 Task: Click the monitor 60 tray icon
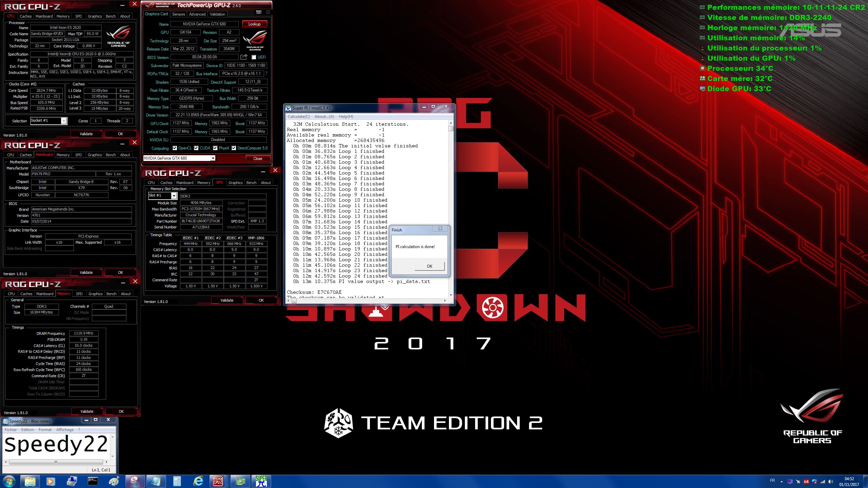790,482
